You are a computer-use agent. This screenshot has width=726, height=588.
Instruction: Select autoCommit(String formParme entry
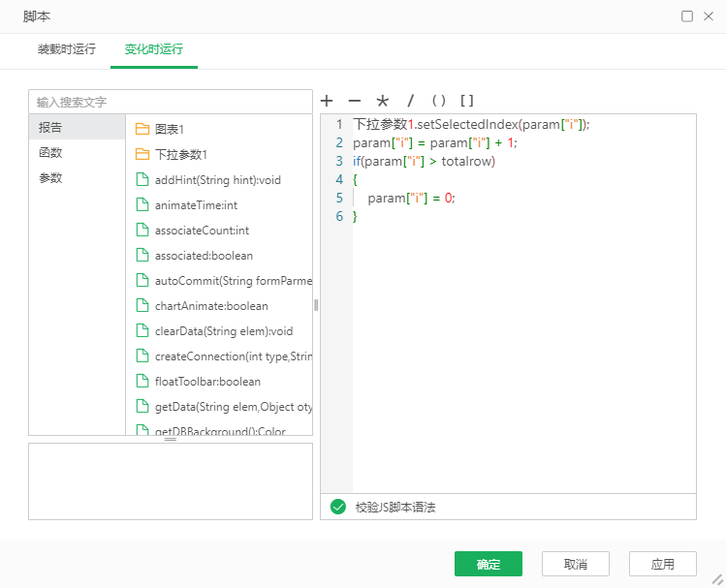pos(234,280)
